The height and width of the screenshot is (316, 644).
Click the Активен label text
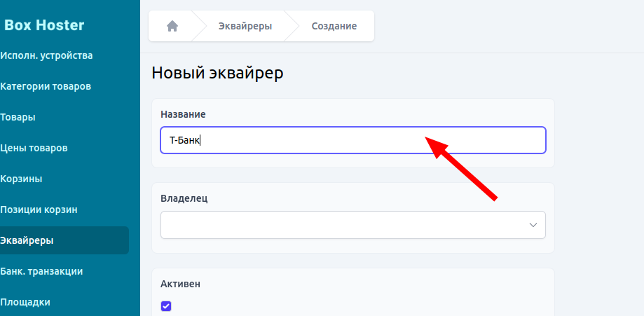pos(180,284)
